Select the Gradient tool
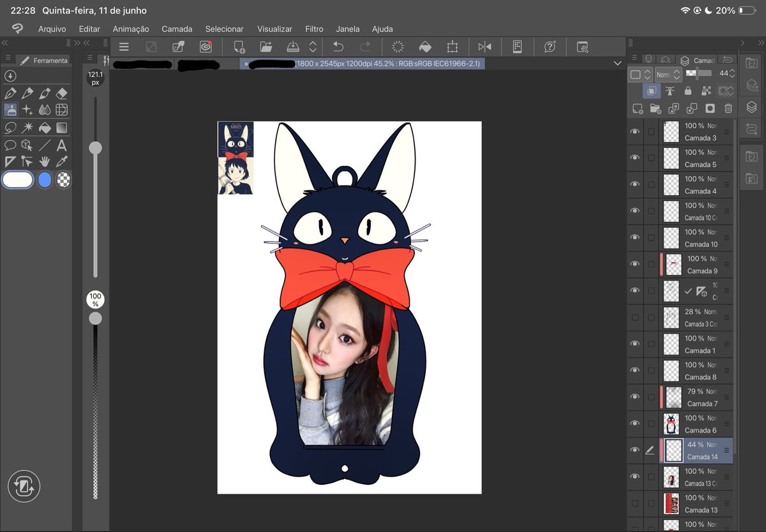 click(62, 128)
